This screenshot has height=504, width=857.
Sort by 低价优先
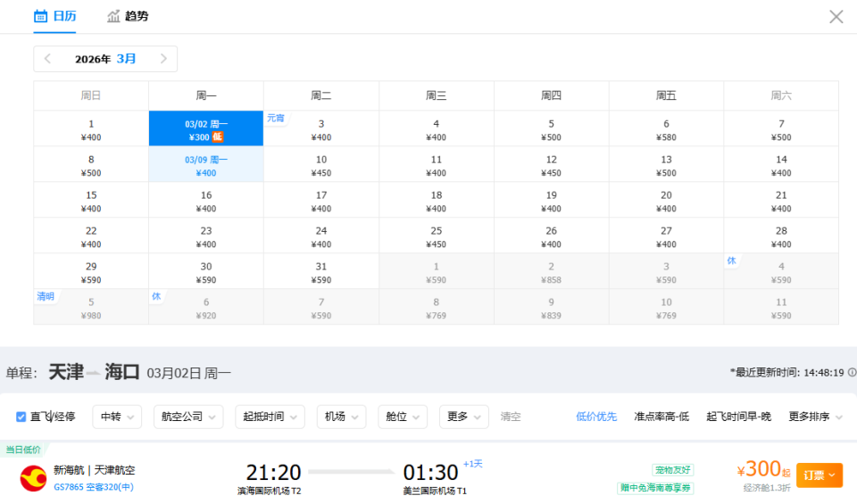click(596, 417)
